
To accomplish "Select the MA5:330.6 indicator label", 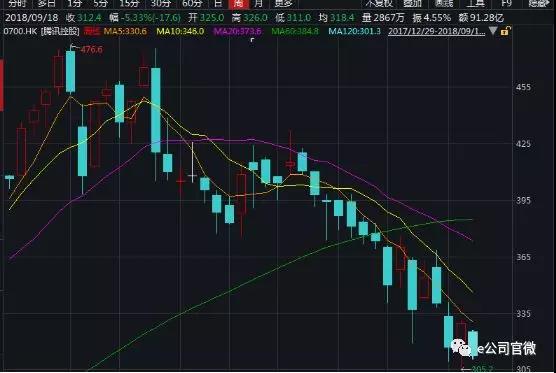I will click(x=125, y=31).
